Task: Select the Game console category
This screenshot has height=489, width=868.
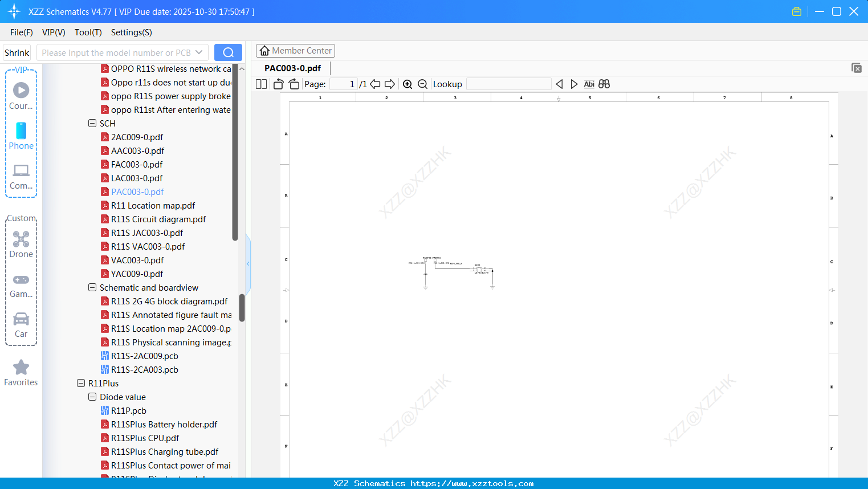Action: pyautogui.click(x=21, y=285)
